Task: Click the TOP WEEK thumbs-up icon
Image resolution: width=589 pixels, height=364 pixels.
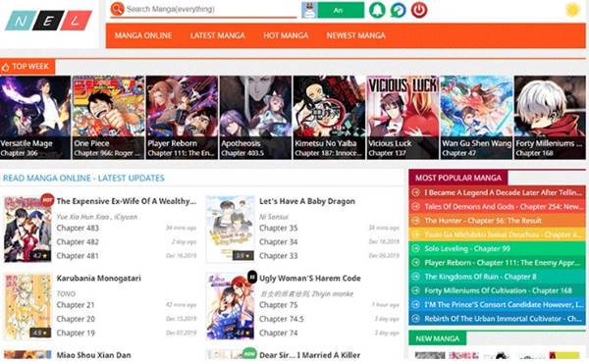Action: pos(5,67)
